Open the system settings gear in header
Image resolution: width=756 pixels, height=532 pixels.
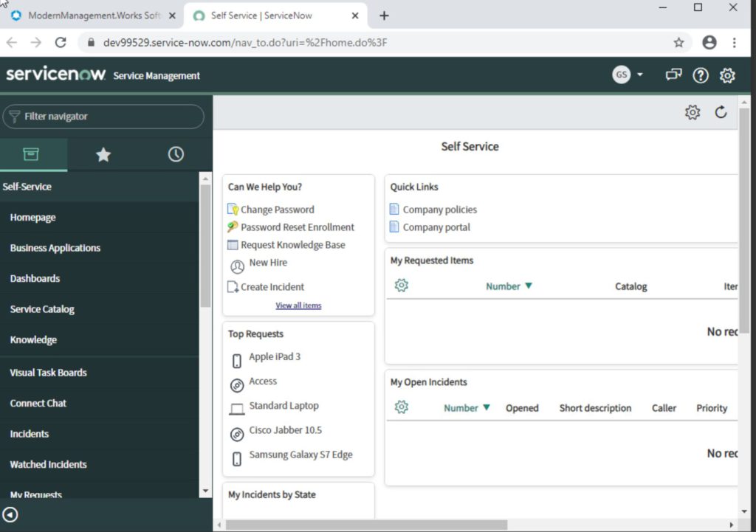click(x=727, y=75)
